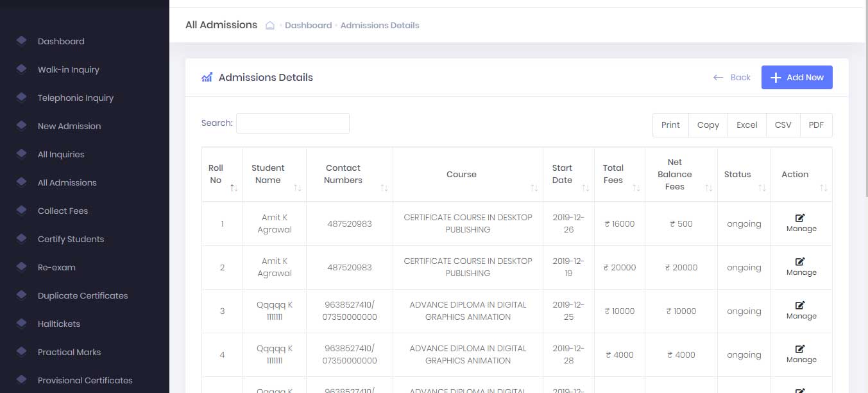The image size is (868, 393).
Task: Select New Admission in the sidebar
Action: click(69, 126)
